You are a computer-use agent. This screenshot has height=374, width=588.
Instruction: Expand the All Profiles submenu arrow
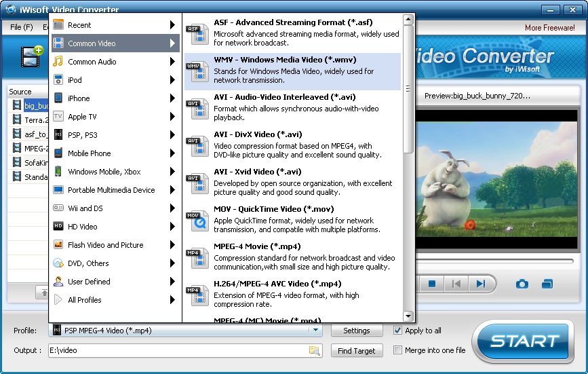tap(173, 300)
